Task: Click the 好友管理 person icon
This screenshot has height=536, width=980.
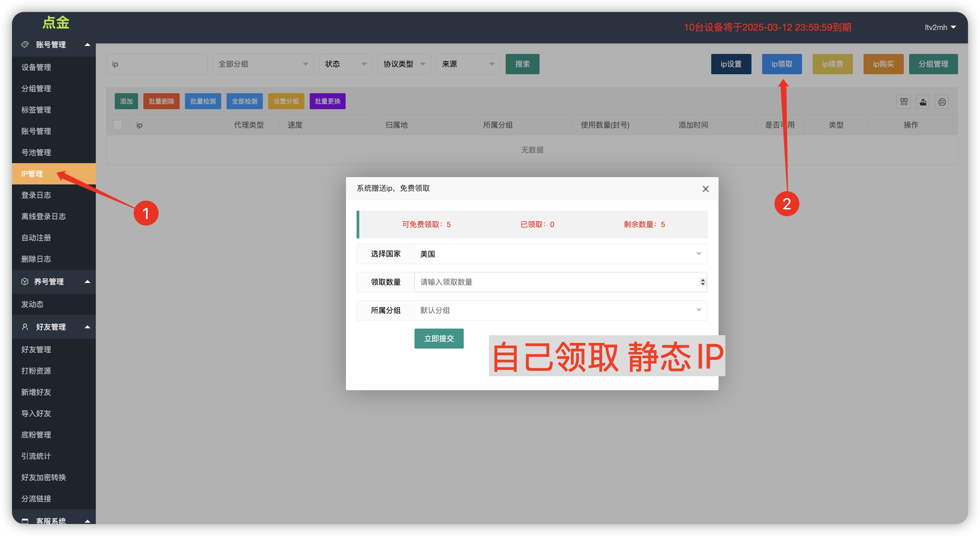Action: pos(25,327)
